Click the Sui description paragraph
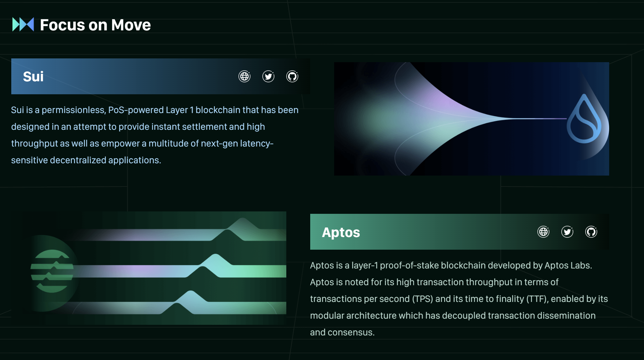Image resolution: width=644 pixels, height=360 pixels. point(155,135)
